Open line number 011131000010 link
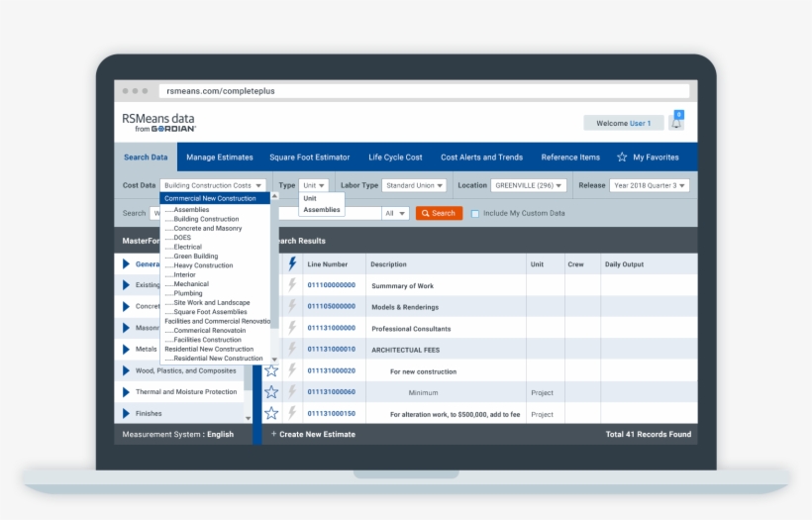Screen dimensions: 812x520 [332, 349]
